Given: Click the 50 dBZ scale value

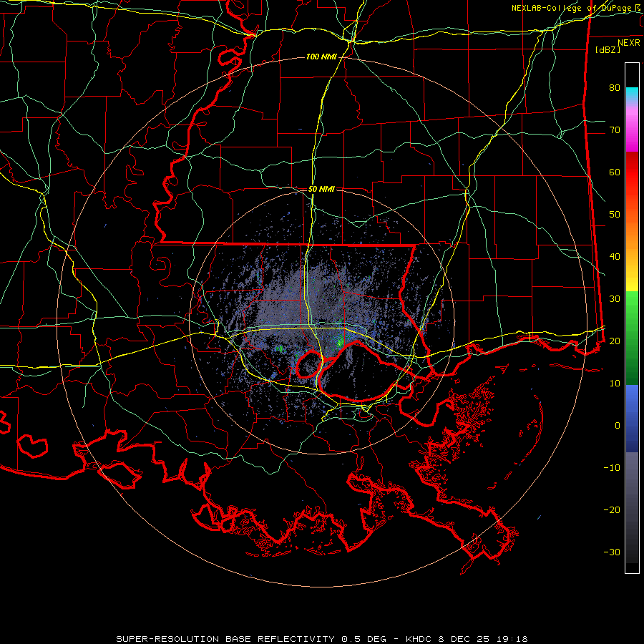Looking at the screenshot, I should coord(615,214).
